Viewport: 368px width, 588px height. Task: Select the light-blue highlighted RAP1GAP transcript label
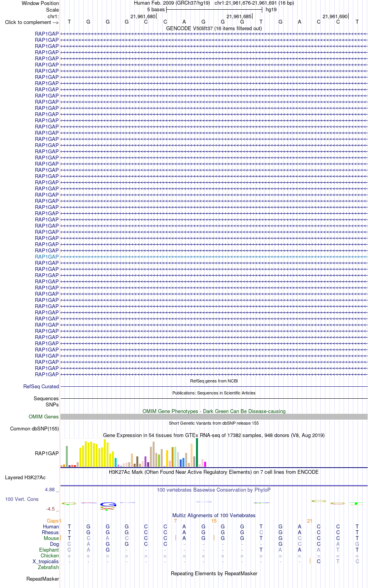pyautogui.click(x=47, y=257)
